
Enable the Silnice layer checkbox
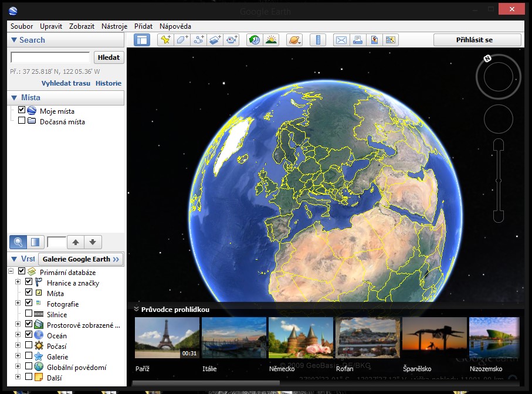coord(29,314)
